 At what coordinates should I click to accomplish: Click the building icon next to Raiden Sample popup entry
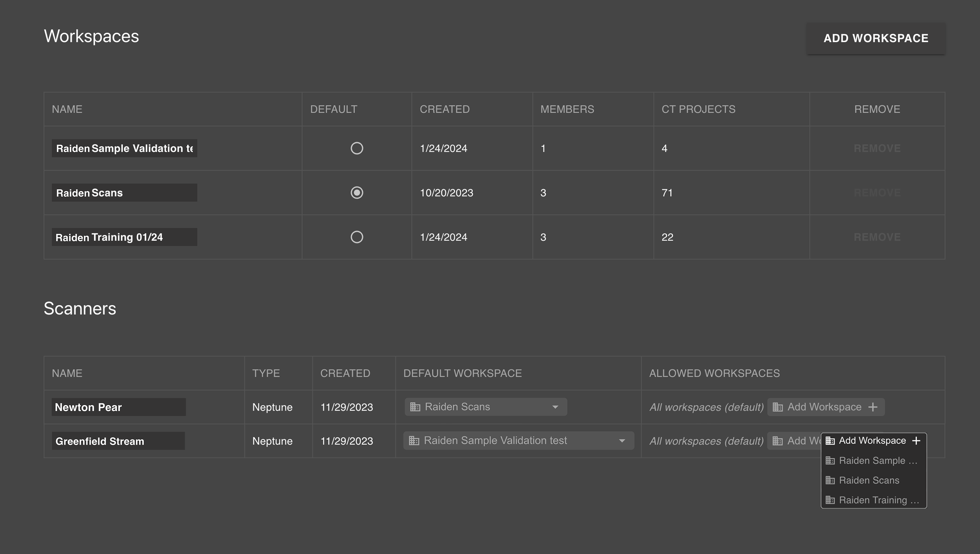(x=830, y=460)
